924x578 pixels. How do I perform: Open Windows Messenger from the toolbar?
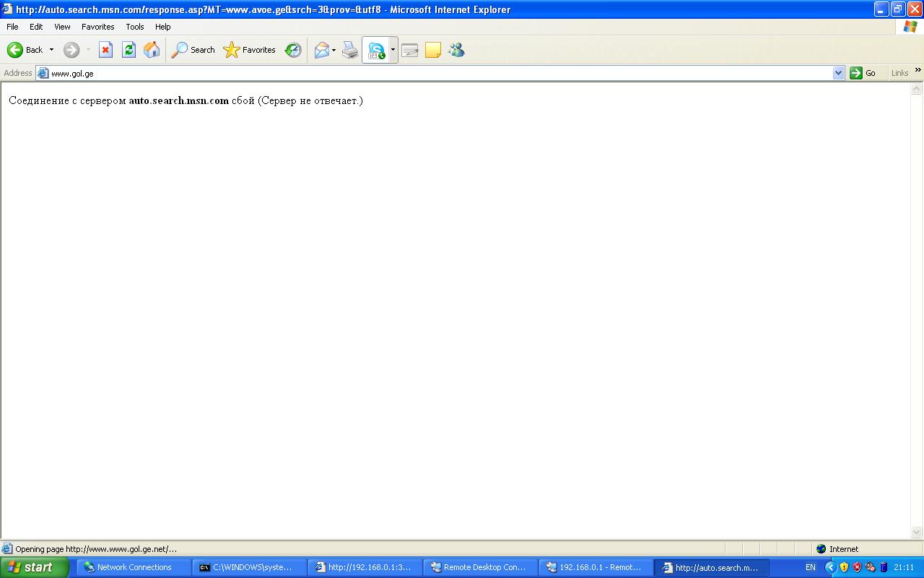coord(456,50)
